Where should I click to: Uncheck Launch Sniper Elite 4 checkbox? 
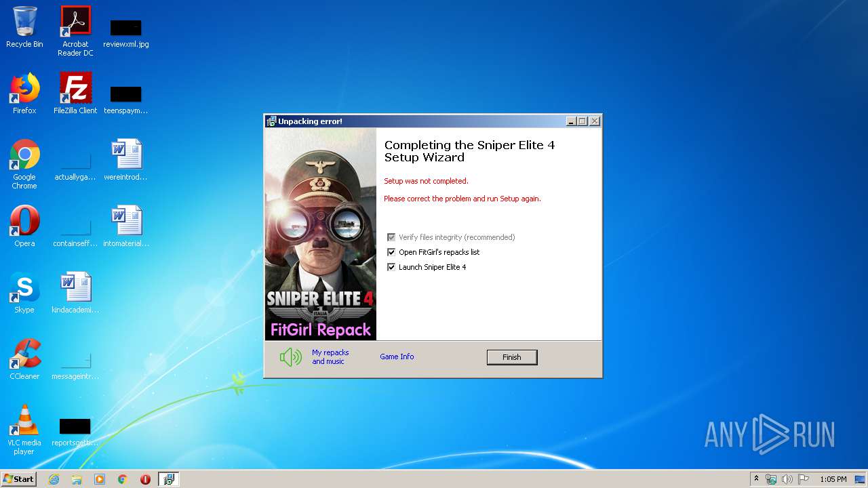pyautogui.click(x=391, y=267)
